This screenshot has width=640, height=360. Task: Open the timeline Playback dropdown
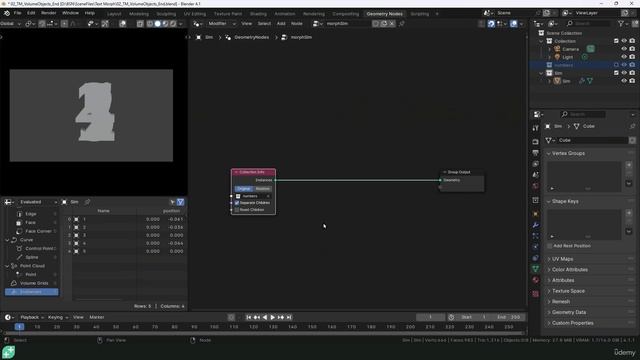(32, 317)
